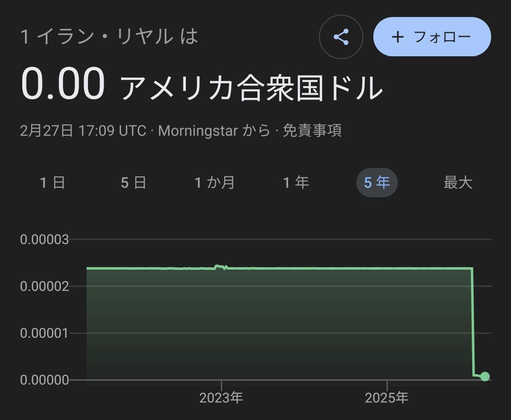Open the 免責事項 disclaimer link
This screenshot has height=420, width=511.
tap(312, 131)
